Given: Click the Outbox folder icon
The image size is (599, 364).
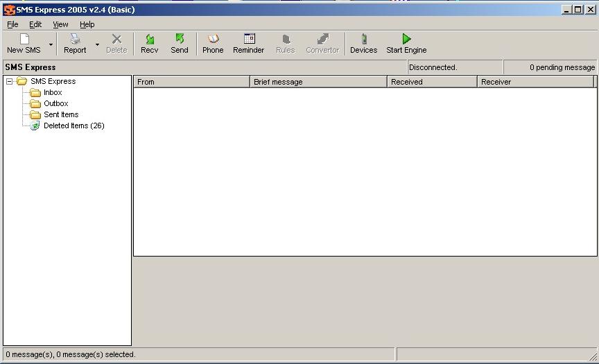Looking at the screenshot, I should pos(35,103).
